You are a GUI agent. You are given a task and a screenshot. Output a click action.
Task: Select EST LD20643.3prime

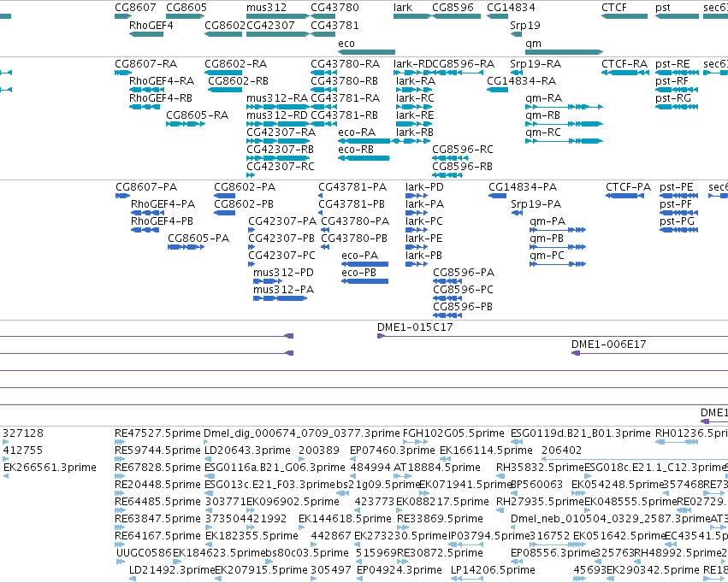coord(247,450)
